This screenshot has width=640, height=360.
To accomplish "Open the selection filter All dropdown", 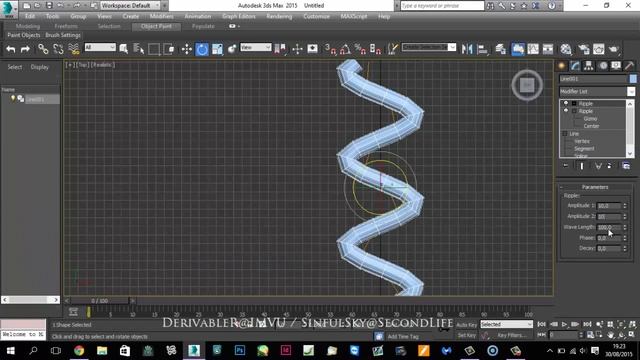I will tap(100, 47).
